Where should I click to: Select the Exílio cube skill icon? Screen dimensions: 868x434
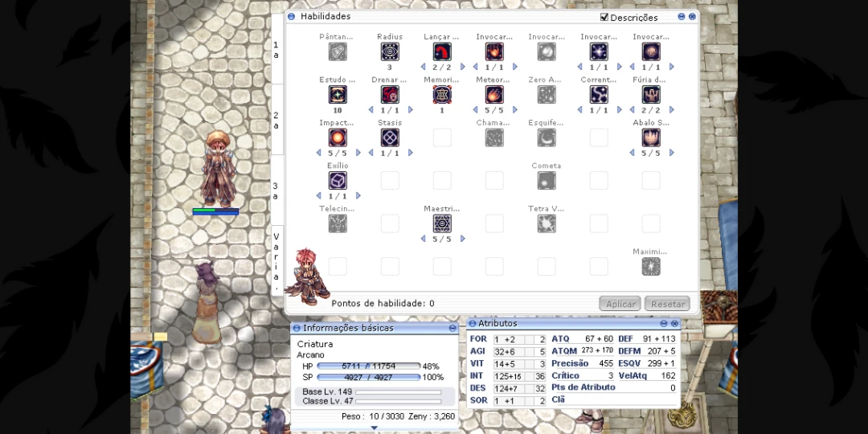(338, 181)
